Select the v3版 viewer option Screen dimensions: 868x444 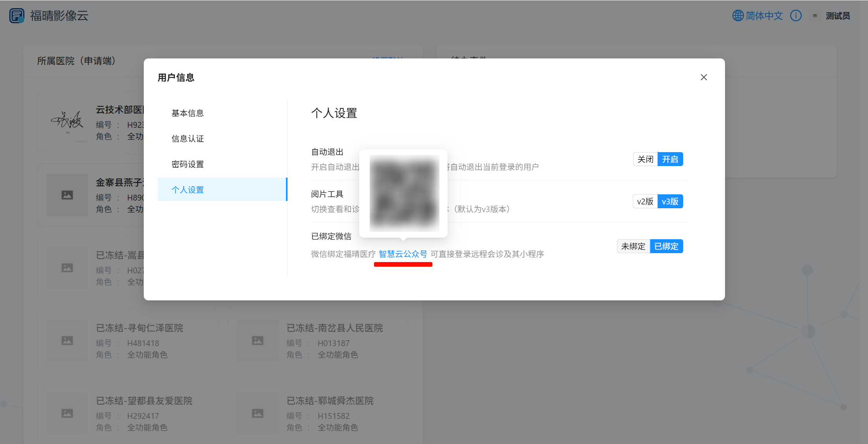click(x=670, y=201)
